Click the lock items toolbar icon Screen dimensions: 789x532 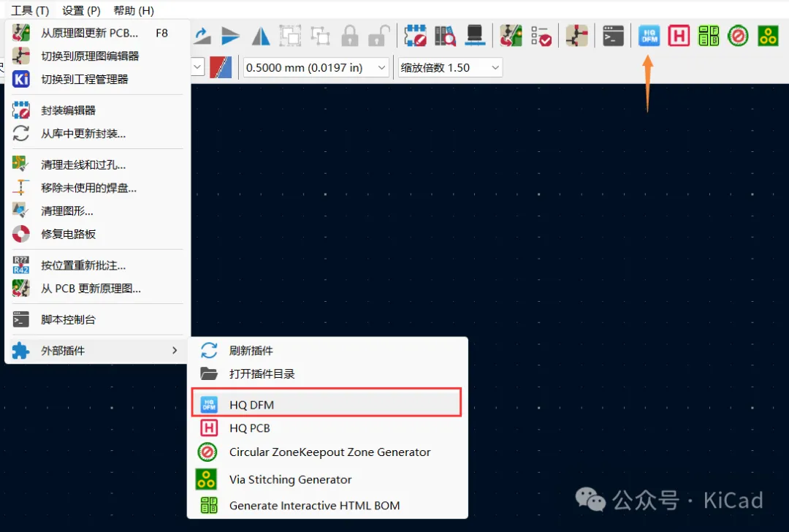click(350, 35)
